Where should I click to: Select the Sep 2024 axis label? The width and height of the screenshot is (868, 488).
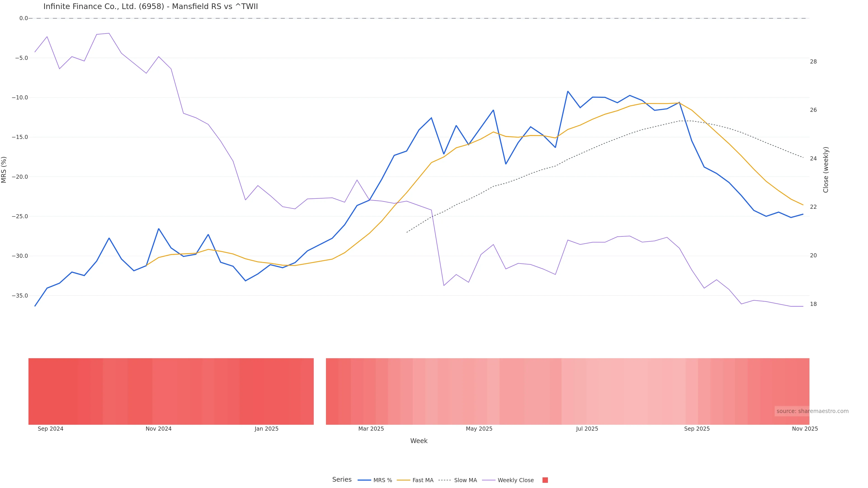point(51,429)
